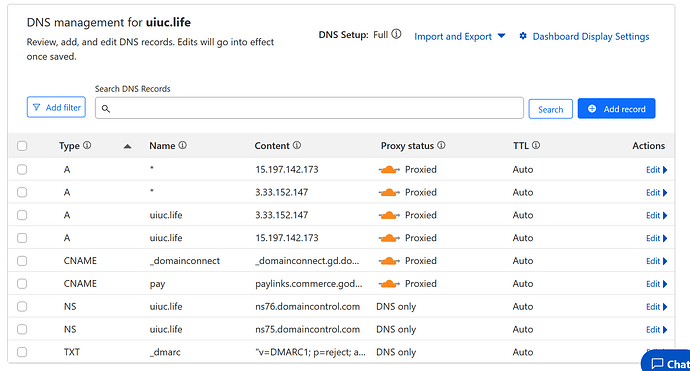Click the Content column header
This screenshot has width=690, height=371.
(272, 146)
